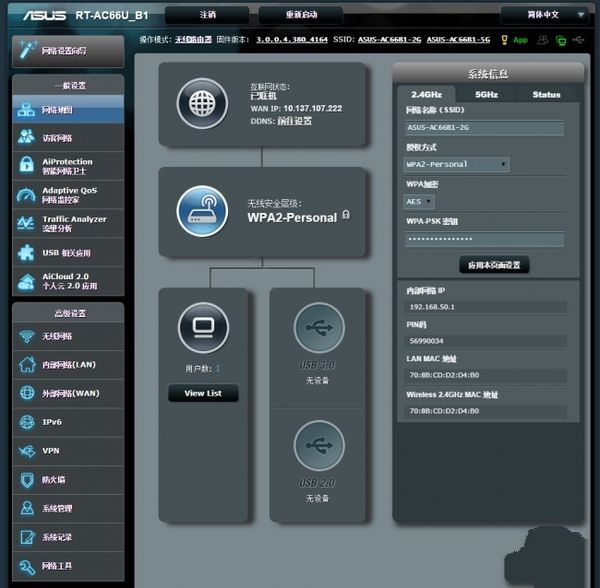Open AiCloud 2.0 in the sidebar

(x=68, y=281)
